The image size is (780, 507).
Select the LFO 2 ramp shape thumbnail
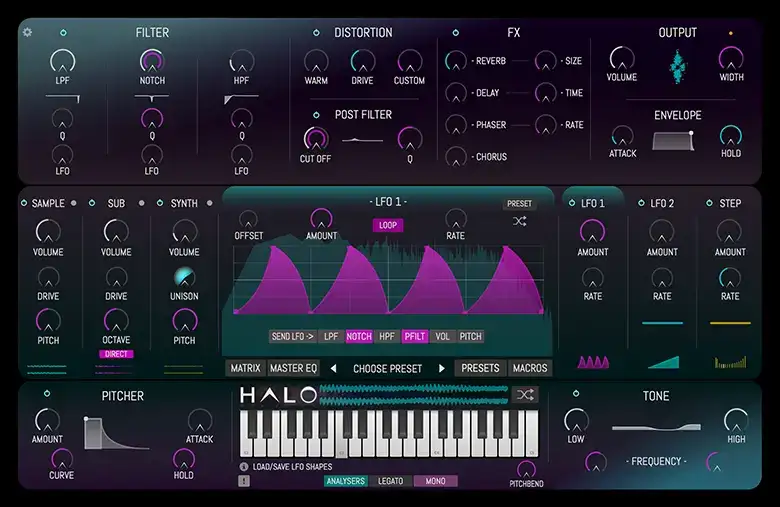point(663,362)
